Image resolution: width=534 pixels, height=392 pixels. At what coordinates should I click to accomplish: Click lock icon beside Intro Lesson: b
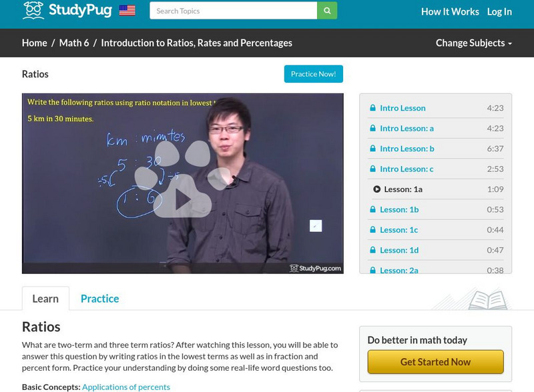tap(372, 149)
